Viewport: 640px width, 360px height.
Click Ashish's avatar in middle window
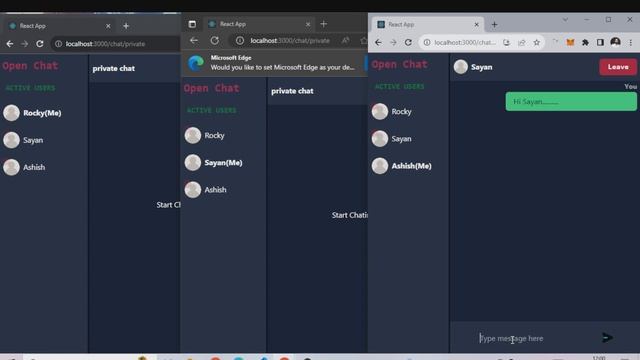(x=193, y=190)
